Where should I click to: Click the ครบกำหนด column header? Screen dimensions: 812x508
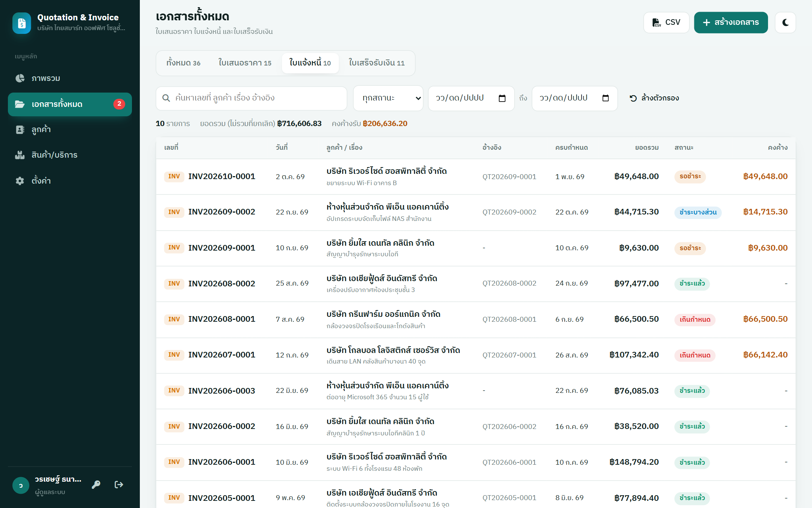pyautogui.click(x=572, y=148)
